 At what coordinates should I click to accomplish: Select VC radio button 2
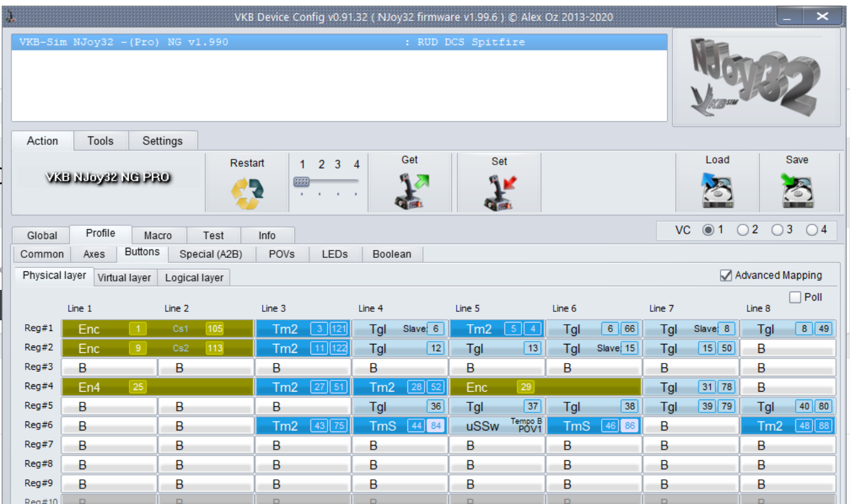click(743, 230)
